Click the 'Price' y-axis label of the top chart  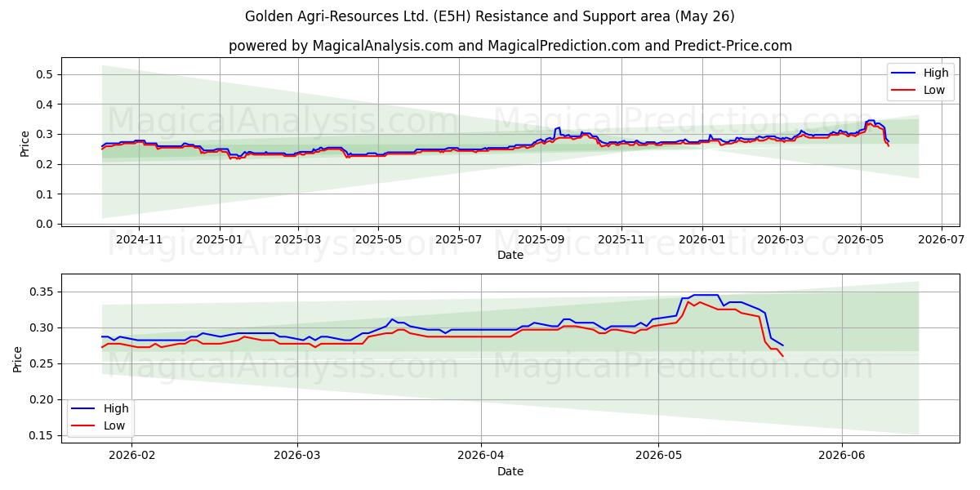pyautogui.click(x=24, y=143)
